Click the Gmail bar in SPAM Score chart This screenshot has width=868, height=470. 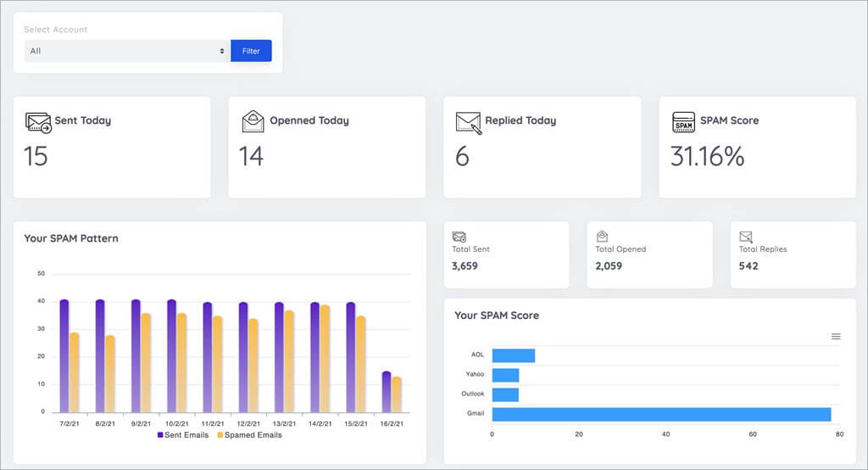click(661, 414)
